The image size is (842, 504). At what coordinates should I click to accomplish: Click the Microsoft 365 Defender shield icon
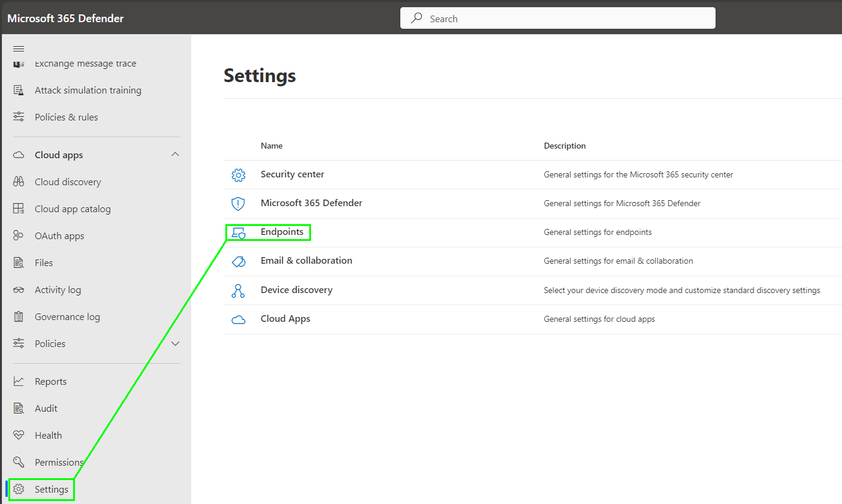(x=238, y=204)
